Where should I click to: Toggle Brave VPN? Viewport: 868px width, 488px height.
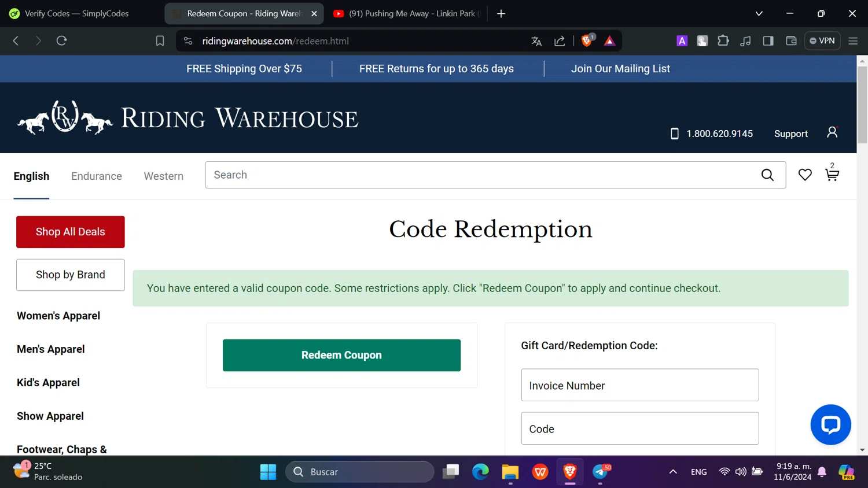pos(822,40)
